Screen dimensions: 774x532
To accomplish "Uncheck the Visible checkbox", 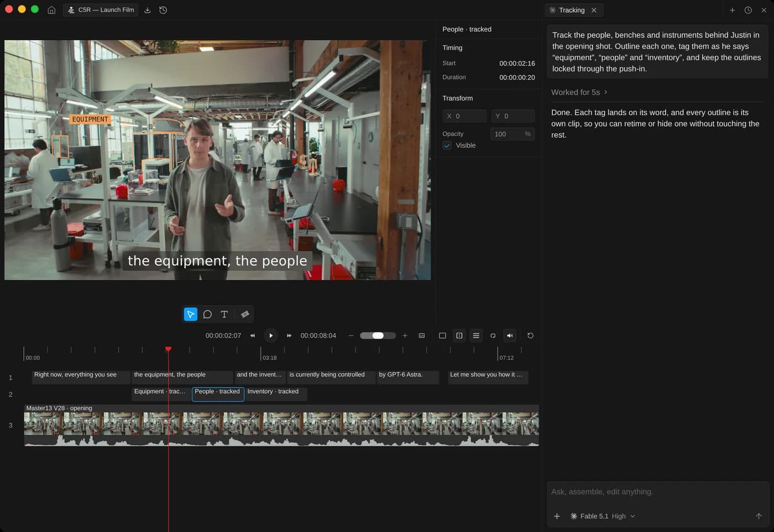I will pos(447,145).
